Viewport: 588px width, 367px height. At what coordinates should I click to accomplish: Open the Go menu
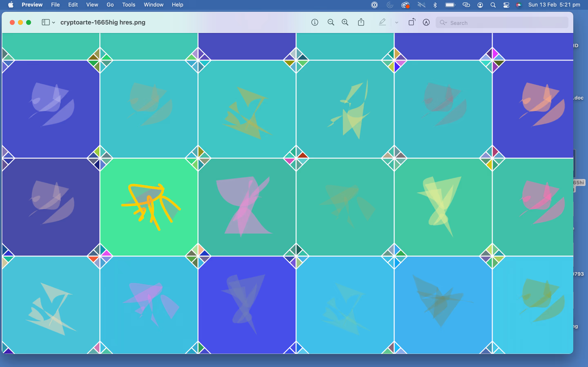pyautogui.click(x=110, y=5)
